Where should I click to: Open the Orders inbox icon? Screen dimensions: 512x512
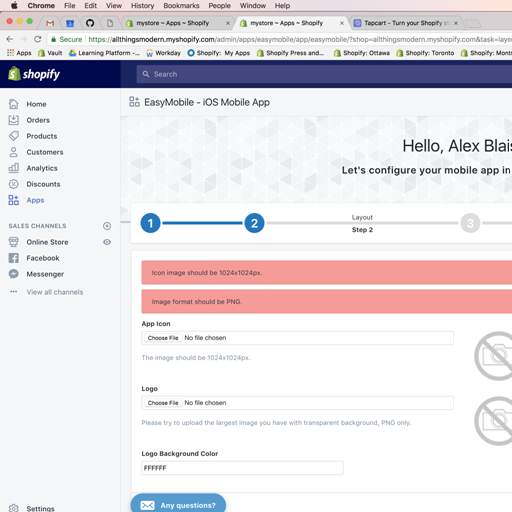click(x=13, y=120)
